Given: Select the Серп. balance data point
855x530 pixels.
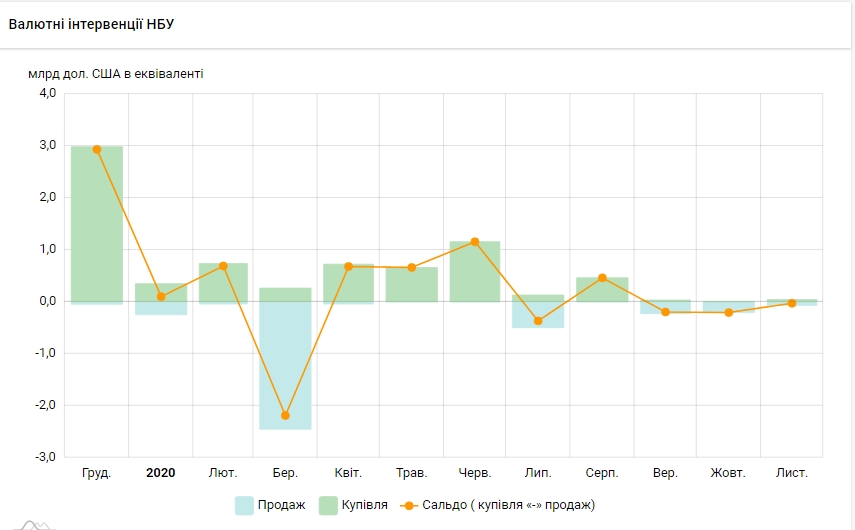Looking at the screenshot, I should click(602, 278).
